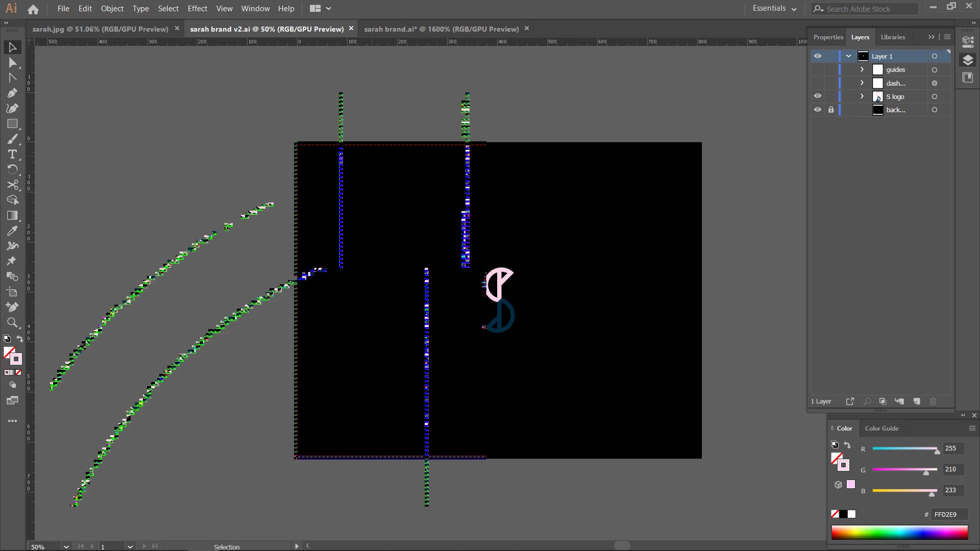980x551 pixels.
Task: Open the Effect menu
Action: (197, 9)
